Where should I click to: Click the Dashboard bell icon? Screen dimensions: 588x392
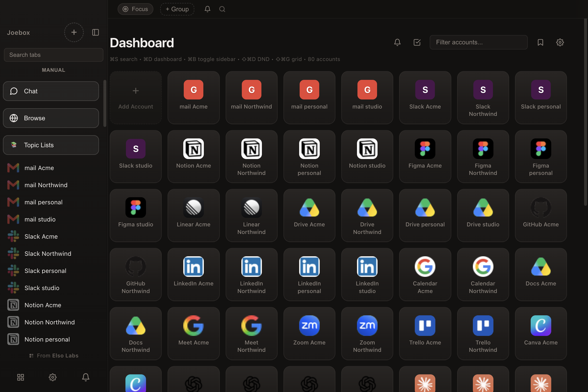tap(397, 42)
